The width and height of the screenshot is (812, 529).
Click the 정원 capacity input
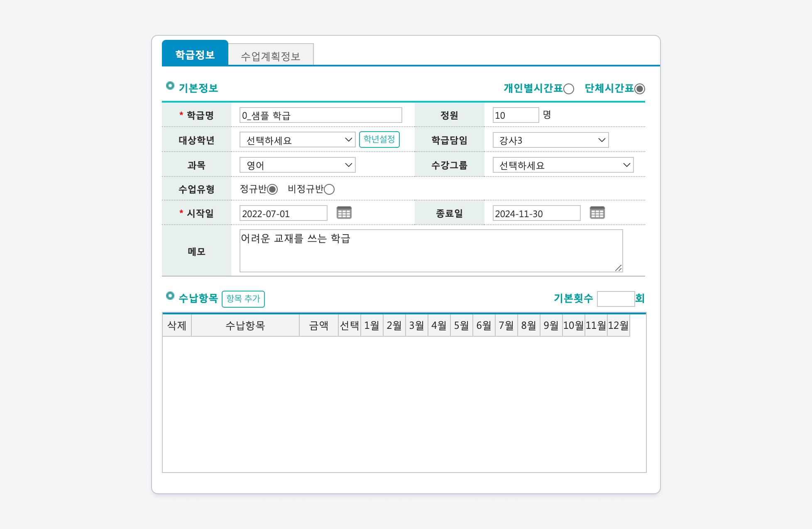tap(516, 115)
